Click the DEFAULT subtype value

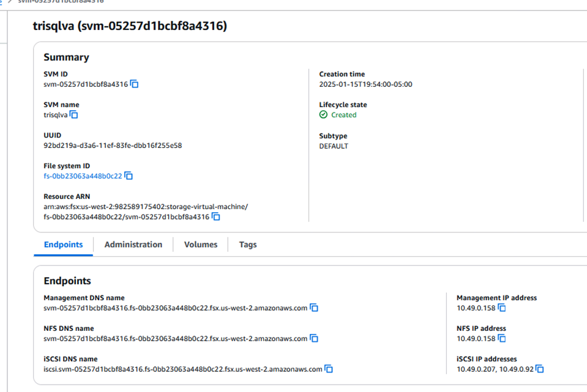334,146
